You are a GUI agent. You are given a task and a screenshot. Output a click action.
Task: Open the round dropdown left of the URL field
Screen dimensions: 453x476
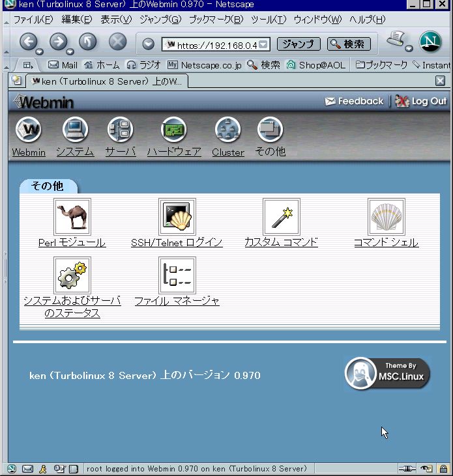(148, 44)
